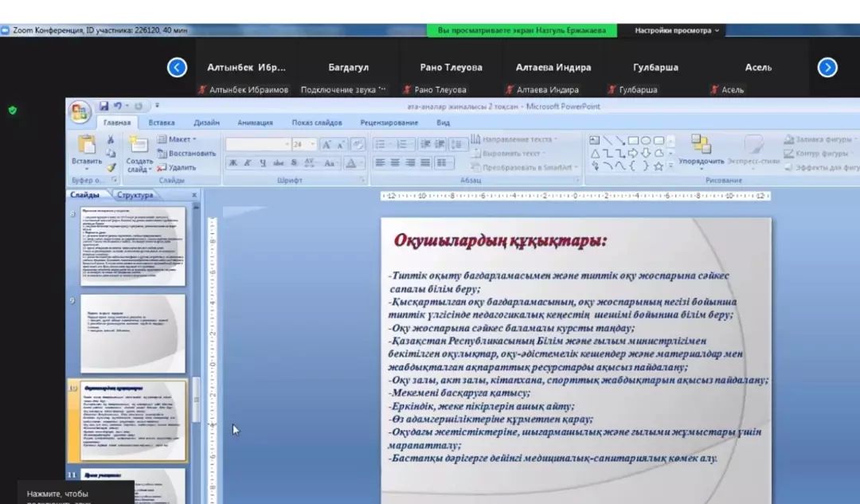Open the font size 24 dropdown

(x=304, y=145)
